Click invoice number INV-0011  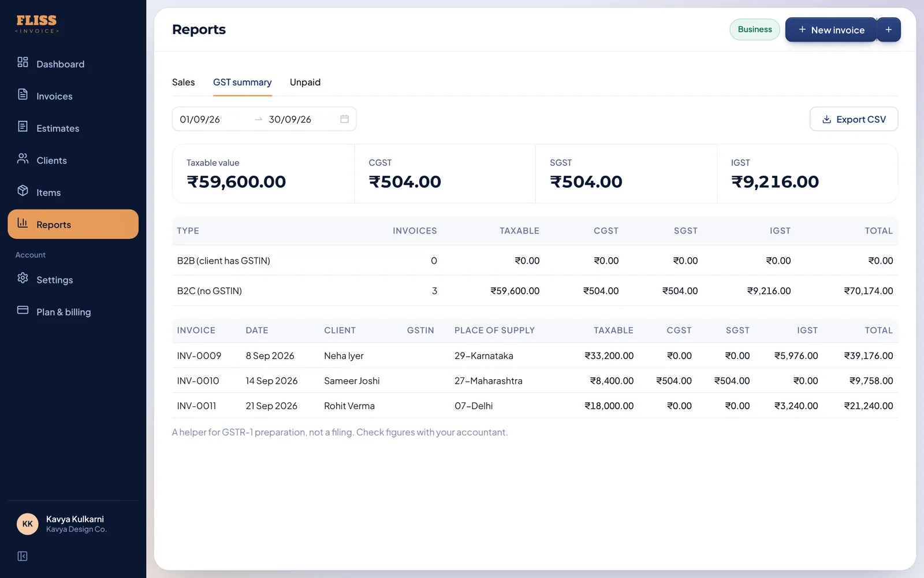pos(196,406)
